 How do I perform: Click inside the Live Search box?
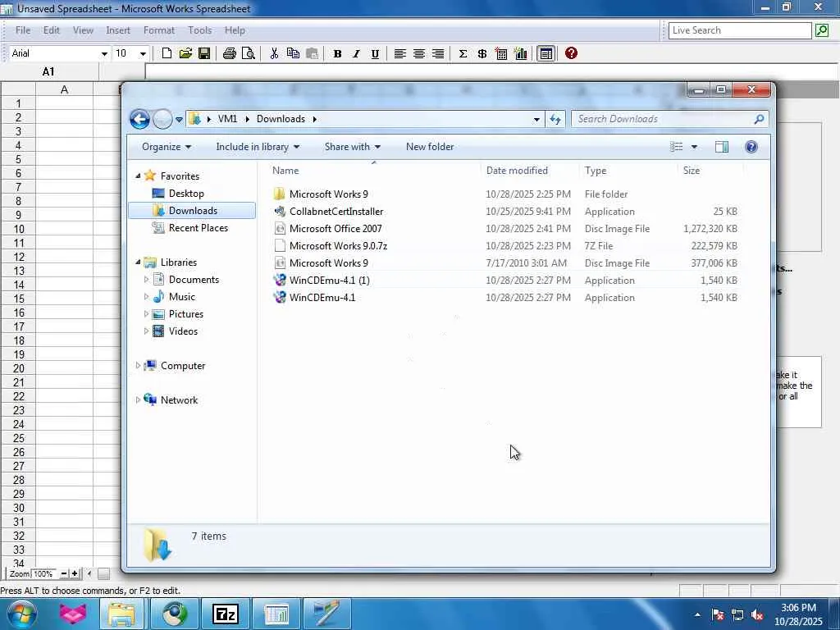pos(740,30)
